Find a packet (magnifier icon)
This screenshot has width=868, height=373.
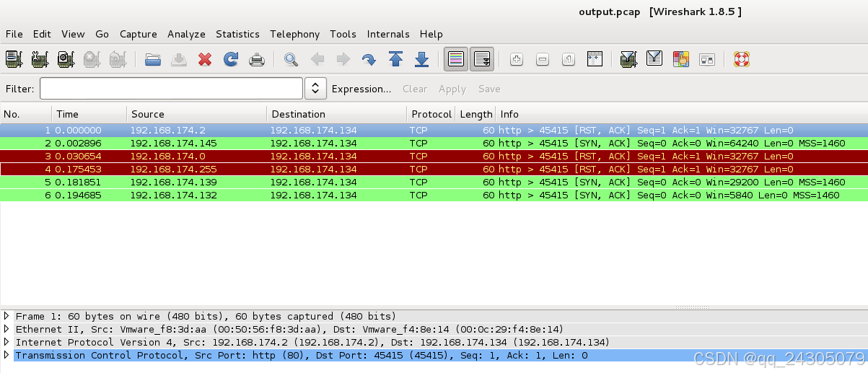(291, 59)
